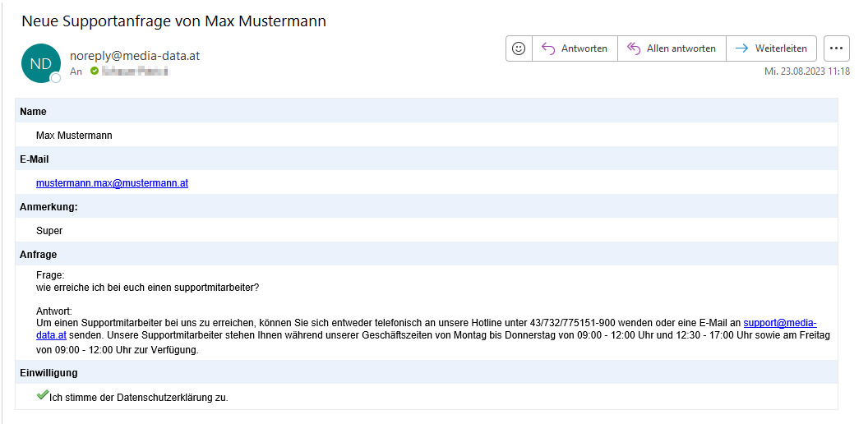Click the ND sender avatar
The image size is (868, 424).
40,63
